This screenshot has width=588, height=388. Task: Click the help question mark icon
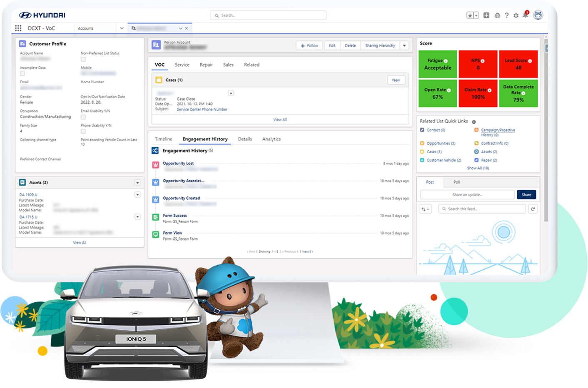506,15
